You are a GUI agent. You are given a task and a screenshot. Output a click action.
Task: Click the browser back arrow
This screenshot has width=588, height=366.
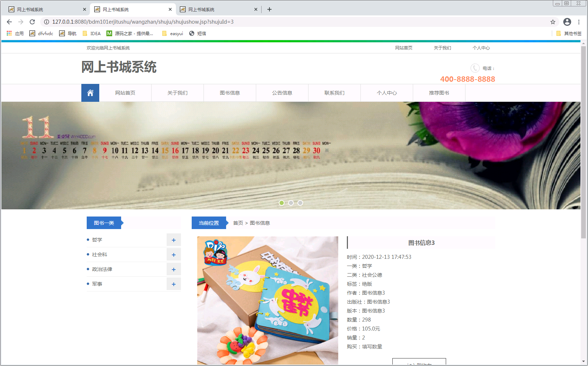[x=9, y=22]
